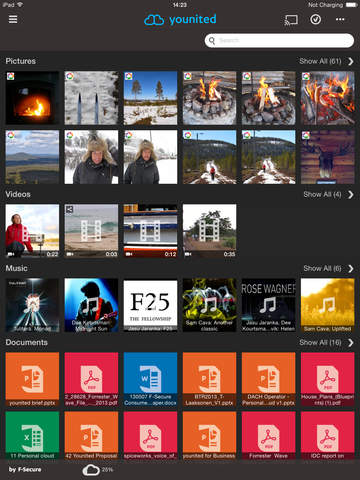Image resolution: width=360 pixels, height=480 pixels.
Task: Click the younited cloud logo
Action: 180,20
